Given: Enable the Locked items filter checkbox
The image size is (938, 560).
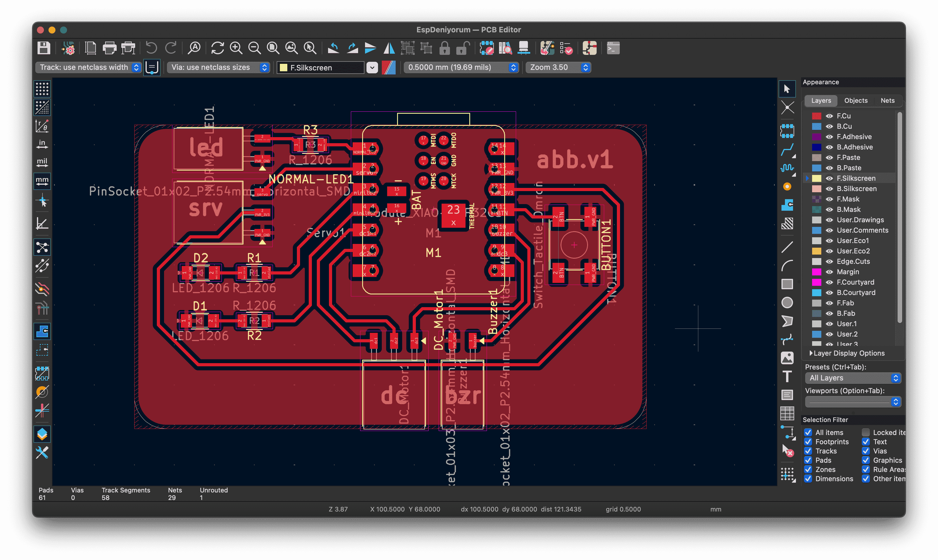Looking at the screenshot, I should point(866,432).
